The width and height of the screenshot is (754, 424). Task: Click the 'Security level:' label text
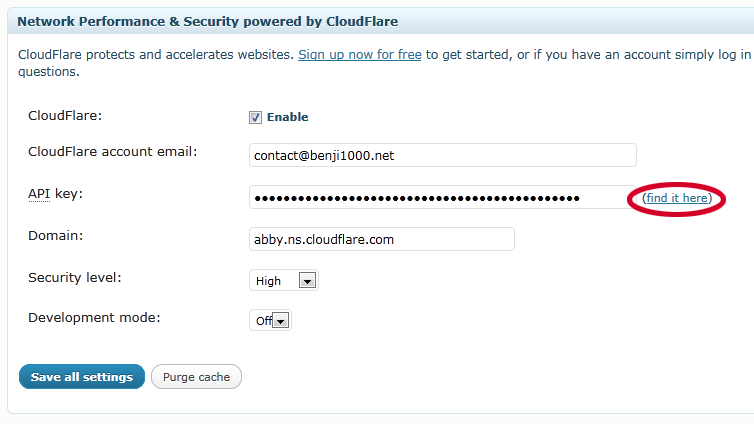(x=75, y=278)
